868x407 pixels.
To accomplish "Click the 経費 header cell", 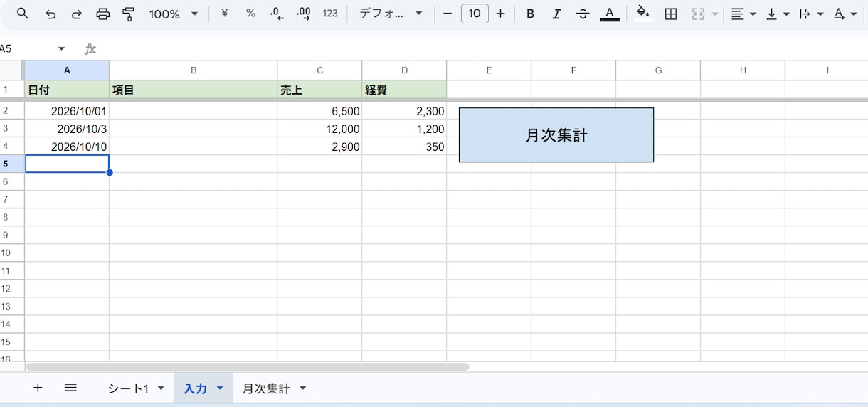I will 404,90.
